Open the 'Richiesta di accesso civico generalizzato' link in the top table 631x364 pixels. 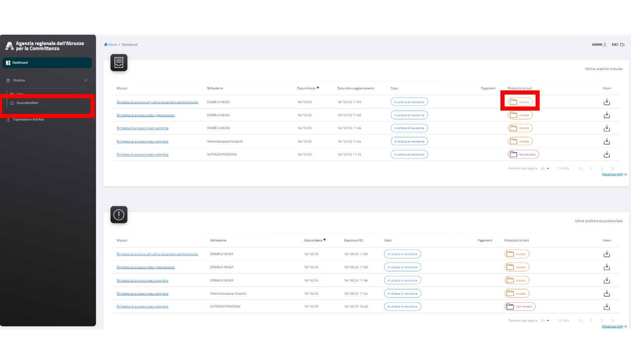tap(146, 115)
